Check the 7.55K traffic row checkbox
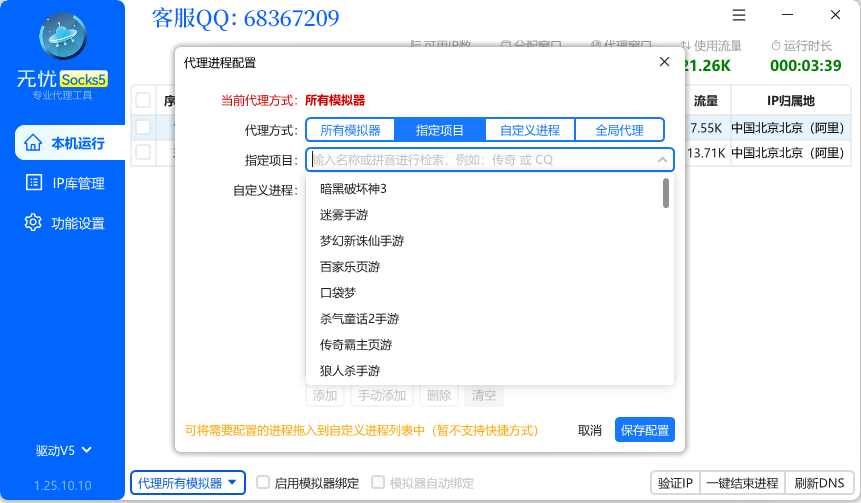Viewport: 861px width, 503px height. click(143, 127)
